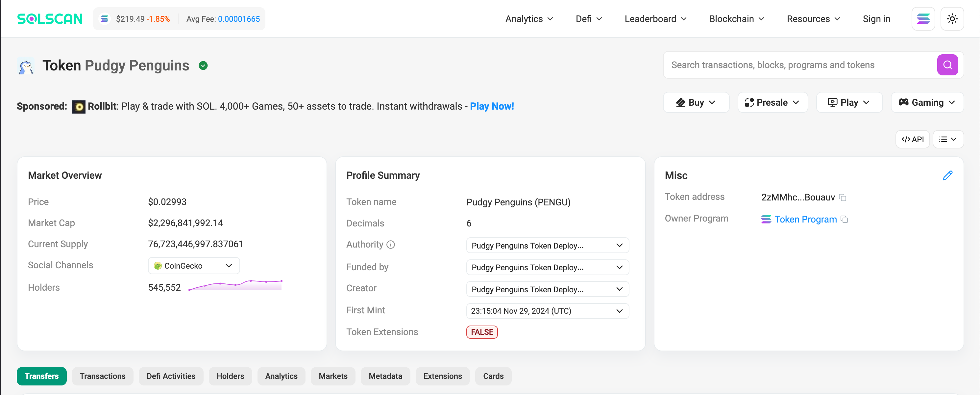This screenshot has height=395, width=980.
Task: Click the purple search magnifier button
Action: 947,65
